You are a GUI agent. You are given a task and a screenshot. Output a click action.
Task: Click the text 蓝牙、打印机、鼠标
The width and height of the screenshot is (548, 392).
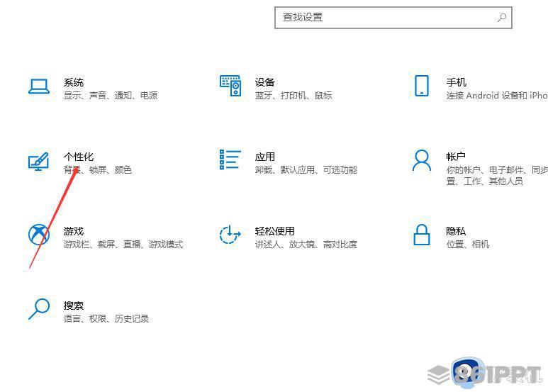pyautogui.click(x=293, y=96)
